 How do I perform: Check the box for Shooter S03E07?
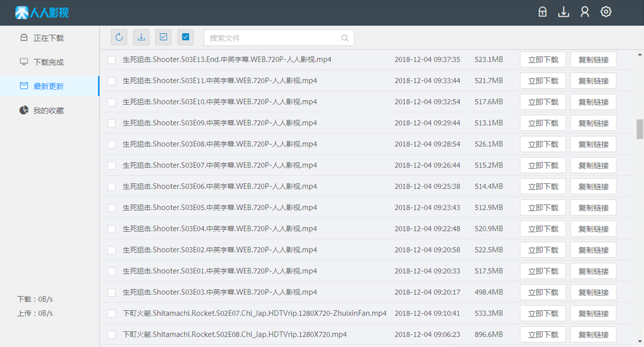112,166
